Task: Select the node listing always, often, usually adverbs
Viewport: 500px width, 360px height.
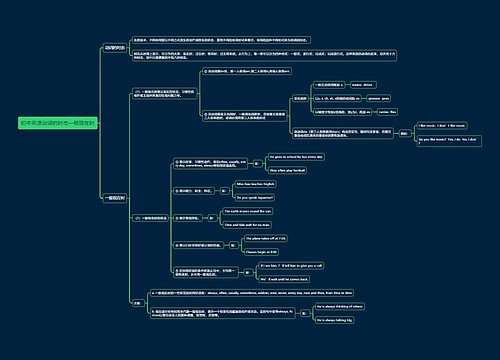Action: point(252,293)
